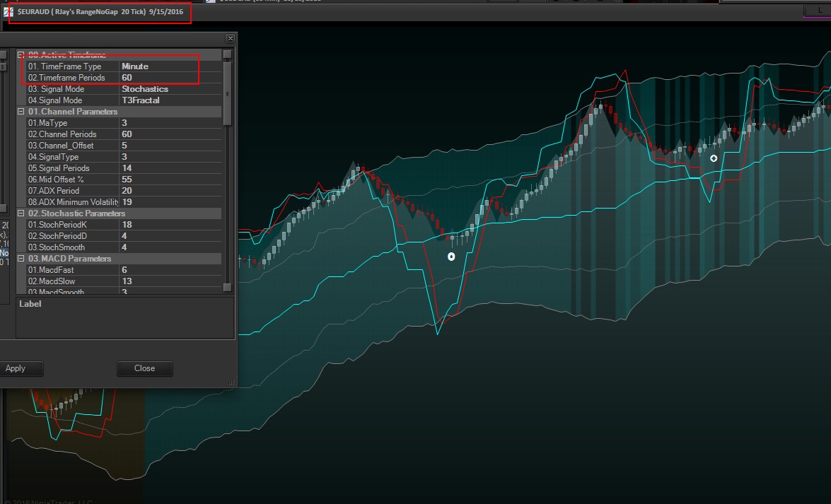
Task: Collapse the 03.MACD Parameters section
Action: (21, 258)
